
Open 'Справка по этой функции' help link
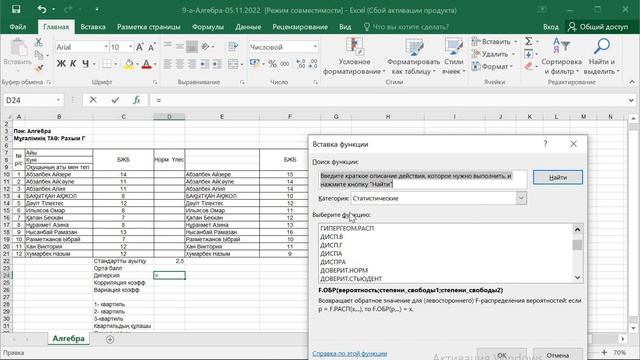pos(349,353)
